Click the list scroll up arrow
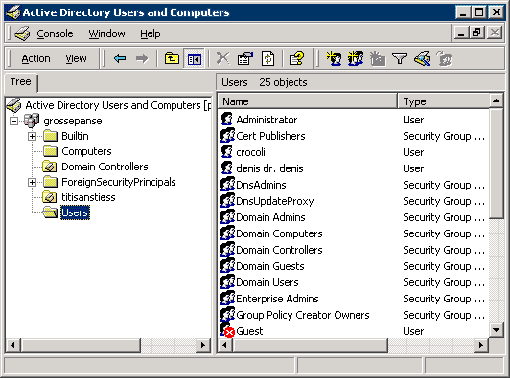 point(496,100)
